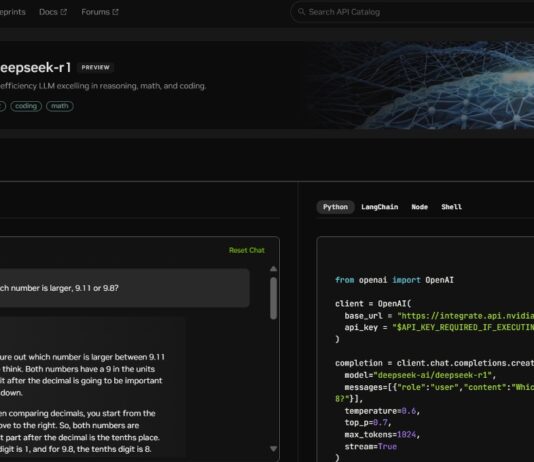Click the 'client = OpenAI(' line
Screen dimensions: 534x462
[x=373, y=303]
